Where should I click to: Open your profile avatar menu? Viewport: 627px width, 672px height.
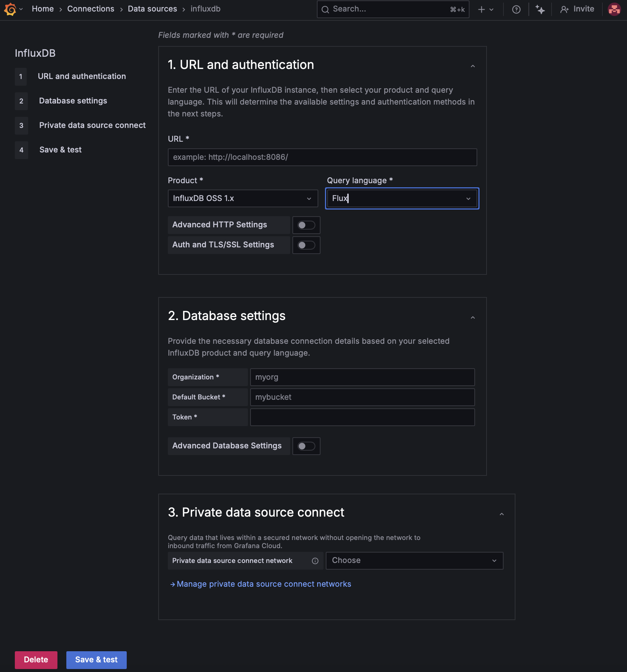pos(614,9)
